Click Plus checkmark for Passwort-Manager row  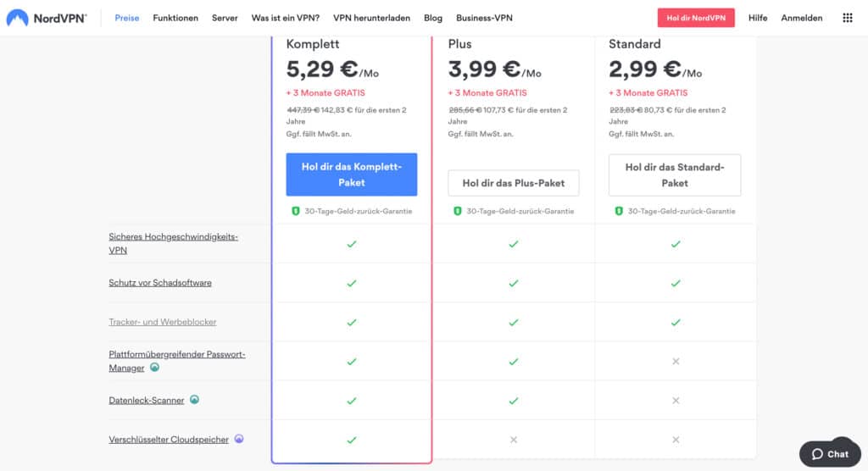pos(514,362)
